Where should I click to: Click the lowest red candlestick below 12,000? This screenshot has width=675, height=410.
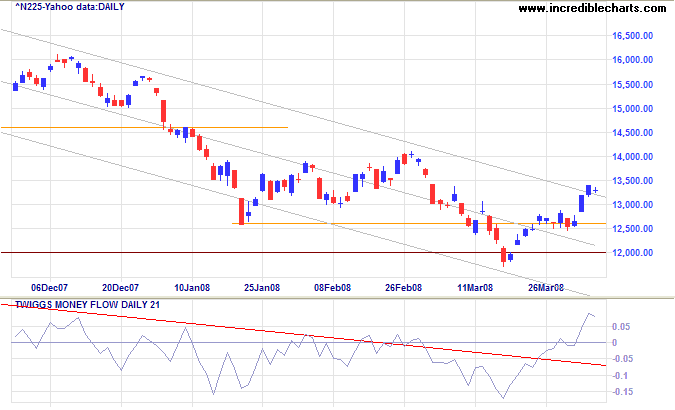[x=503, y=255]
